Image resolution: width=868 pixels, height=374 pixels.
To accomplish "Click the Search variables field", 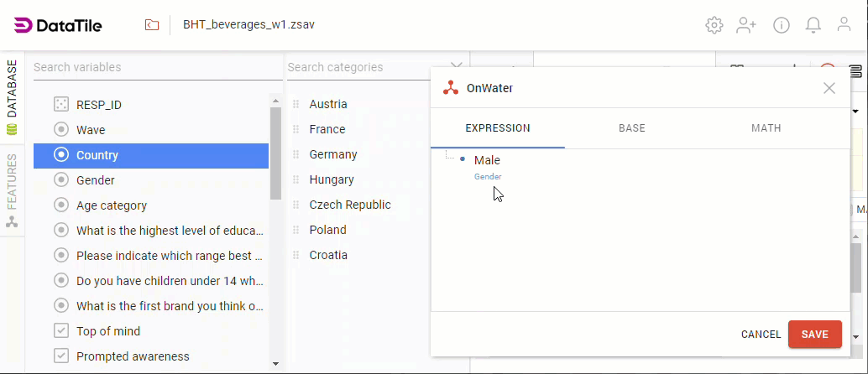I will point(151,67).
